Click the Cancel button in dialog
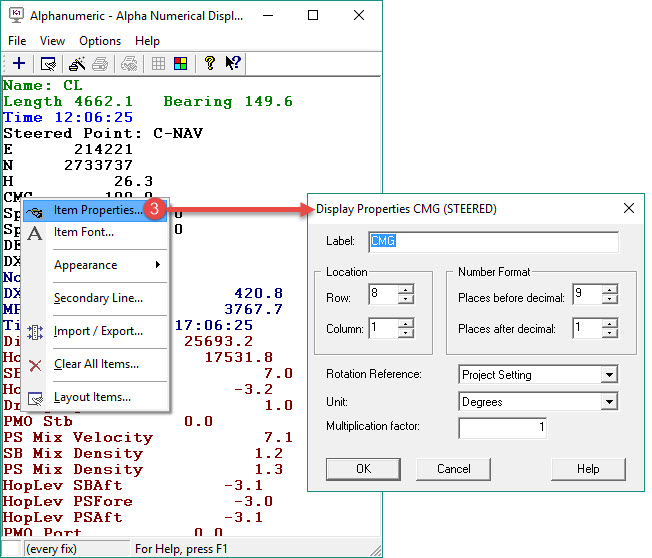Screen dimensions: 652x558 [x=454, y=469]
